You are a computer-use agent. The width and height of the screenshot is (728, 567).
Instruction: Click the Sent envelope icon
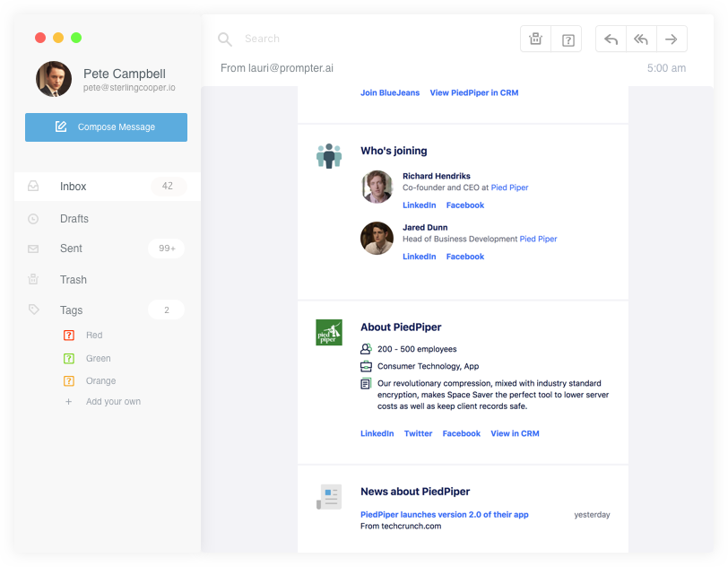[33, 249]
